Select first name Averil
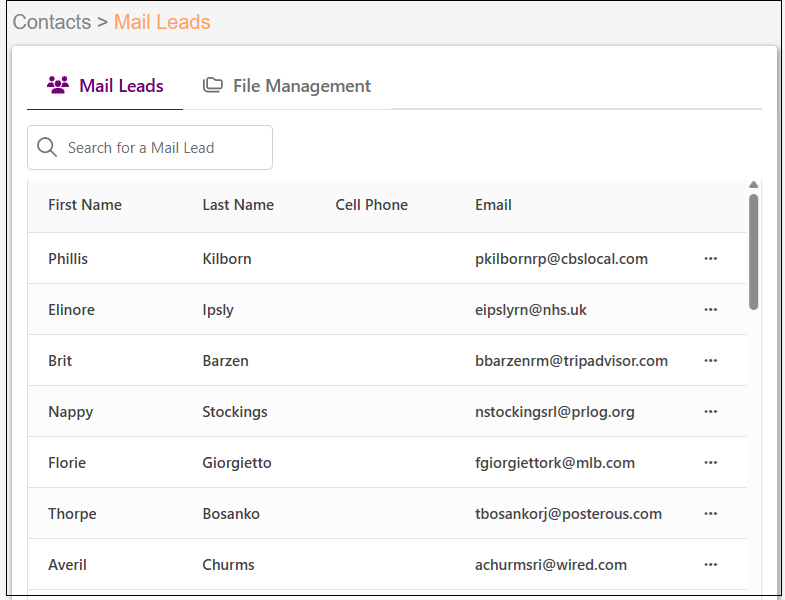 click(x=67, y=565)
